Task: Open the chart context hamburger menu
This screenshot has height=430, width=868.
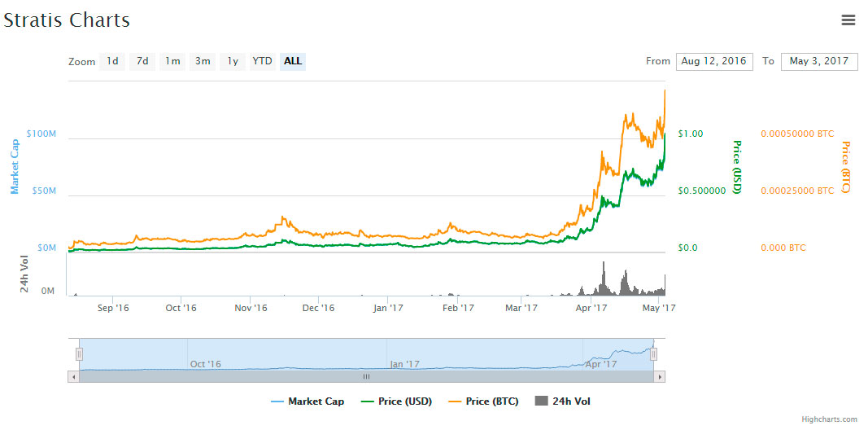Action: (848, 20)
